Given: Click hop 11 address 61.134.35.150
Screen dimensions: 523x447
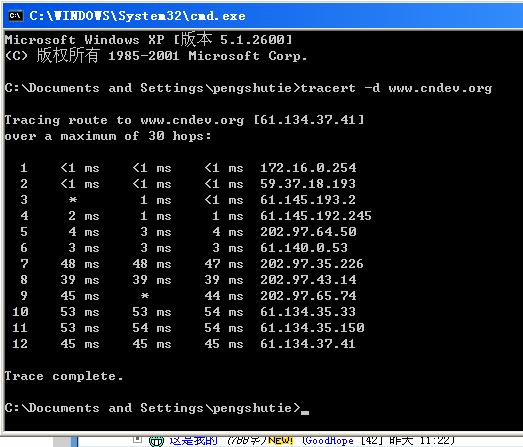Looking at the screenshot, I should [x=312, y=328].
